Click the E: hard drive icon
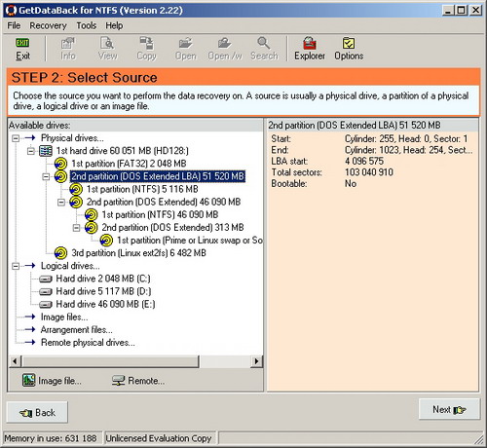Screen dimensions: 487x448 click(46, 305)
